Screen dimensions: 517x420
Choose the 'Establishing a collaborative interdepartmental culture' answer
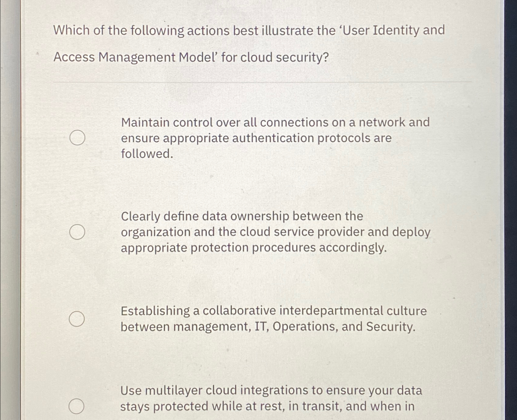pyautogui.click(x=78, y=319)
